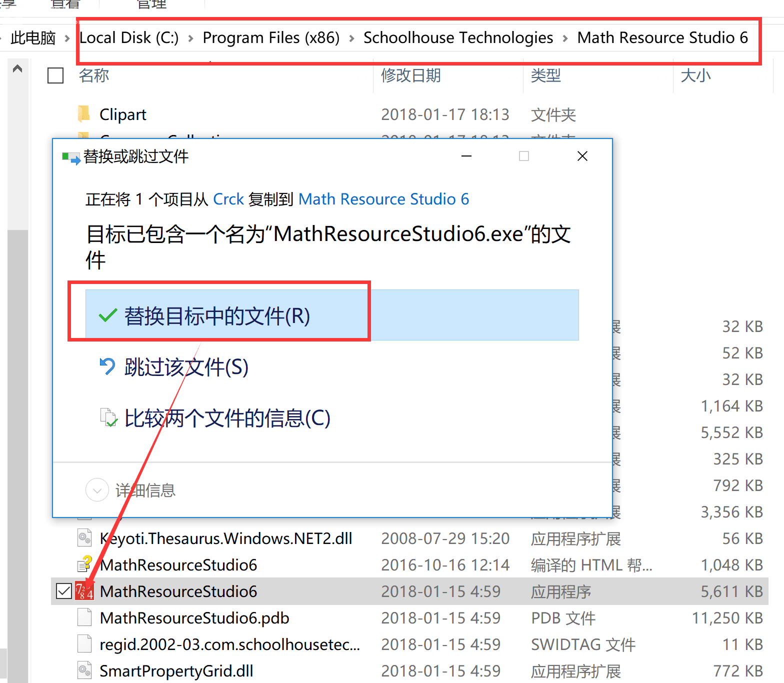Click the 2016-10-16 12:14 date cell
The height and width of the screenshot is (683, 784).
[x=445, y=565]
